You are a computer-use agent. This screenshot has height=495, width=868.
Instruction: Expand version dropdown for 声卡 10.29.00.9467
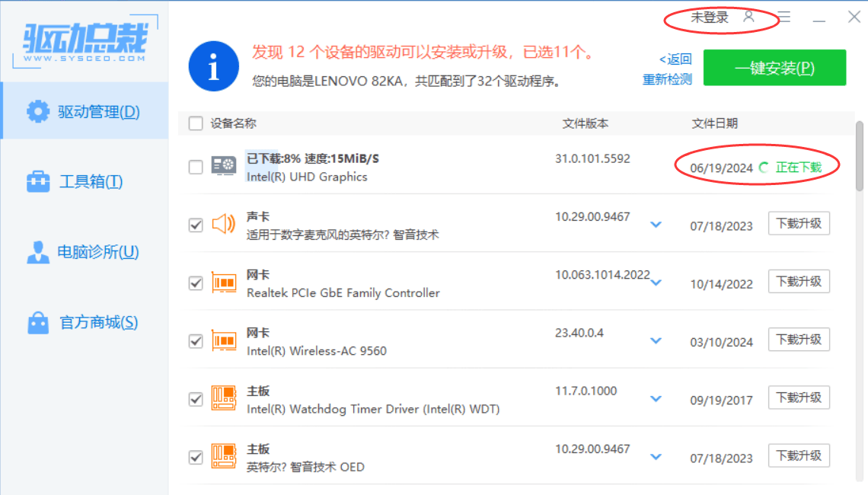tap(656, 225)
